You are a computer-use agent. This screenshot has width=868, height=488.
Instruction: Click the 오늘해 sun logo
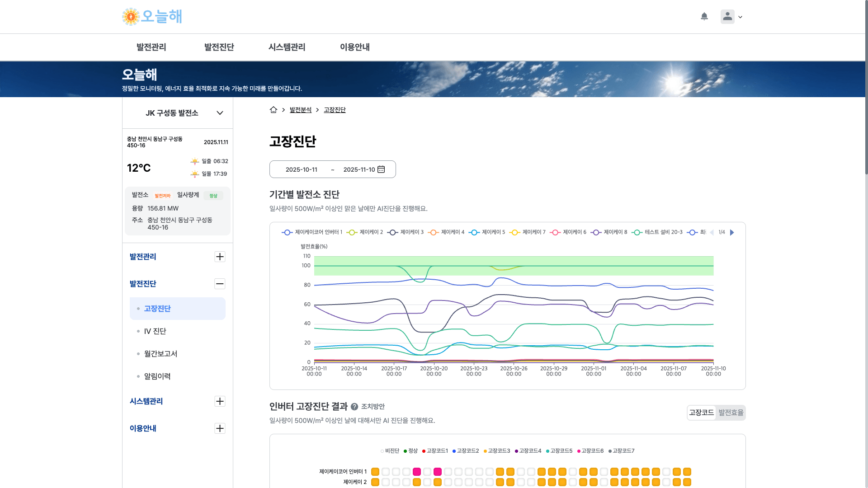(131, 17)
